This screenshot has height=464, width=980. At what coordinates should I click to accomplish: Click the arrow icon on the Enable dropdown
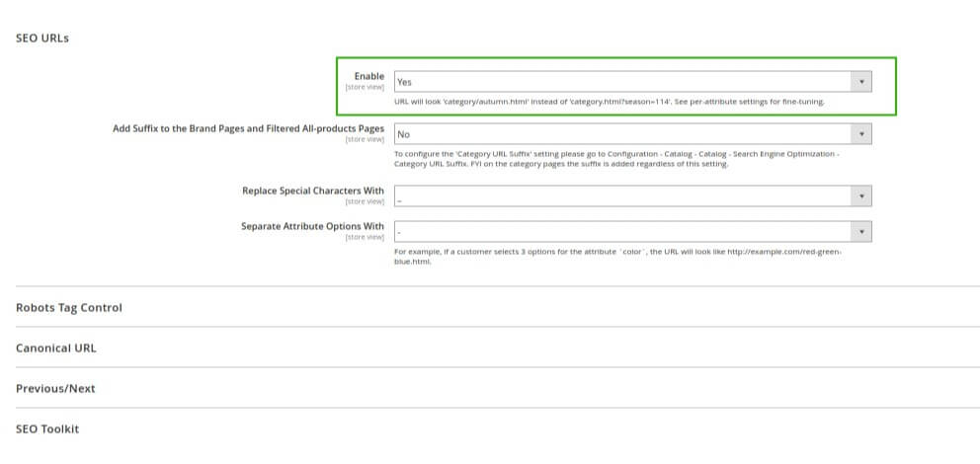pos(861,82)
